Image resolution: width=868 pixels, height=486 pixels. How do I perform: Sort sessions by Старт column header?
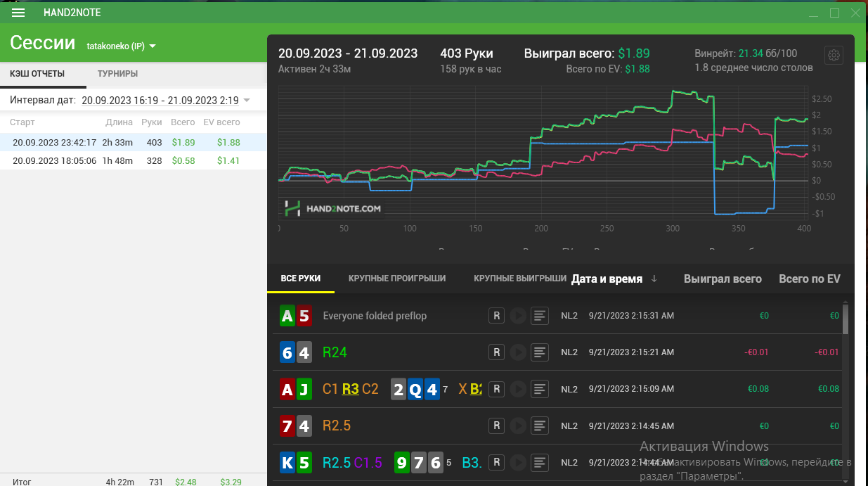22,122
